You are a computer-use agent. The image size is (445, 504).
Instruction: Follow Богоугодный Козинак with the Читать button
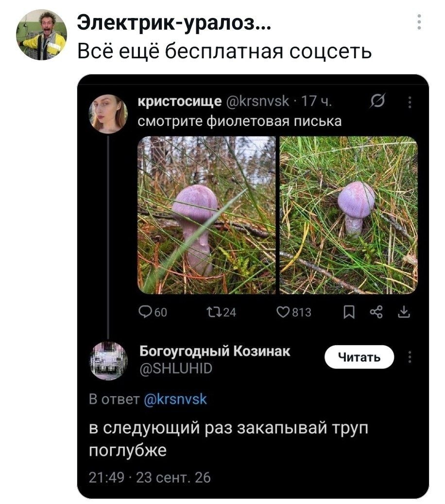(359, 357)
